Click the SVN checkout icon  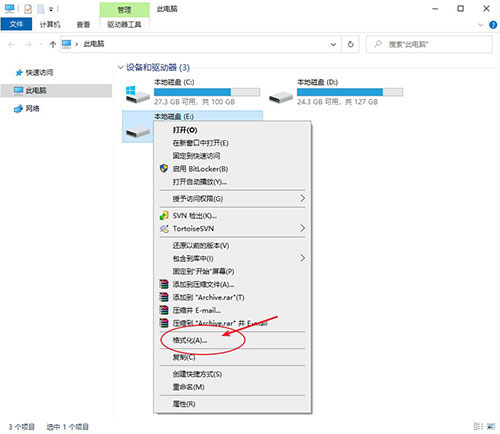click(164, 215)
